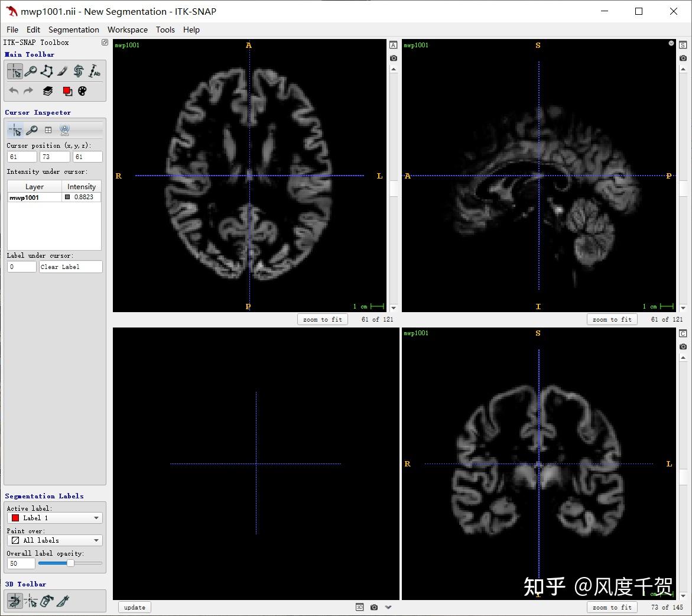The height and width of the screenshot is (616, 692).
Task: Expand the 3D view options chevron
Action: coord(388,607)
